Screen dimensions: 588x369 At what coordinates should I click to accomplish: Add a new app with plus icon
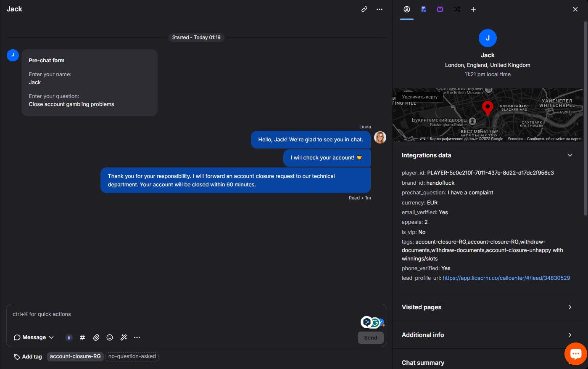pyautogui.click(x=474, y=9)
